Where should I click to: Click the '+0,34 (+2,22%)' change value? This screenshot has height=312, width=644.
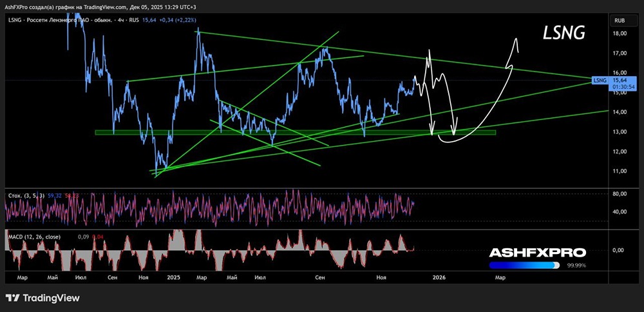click(177, 20)
